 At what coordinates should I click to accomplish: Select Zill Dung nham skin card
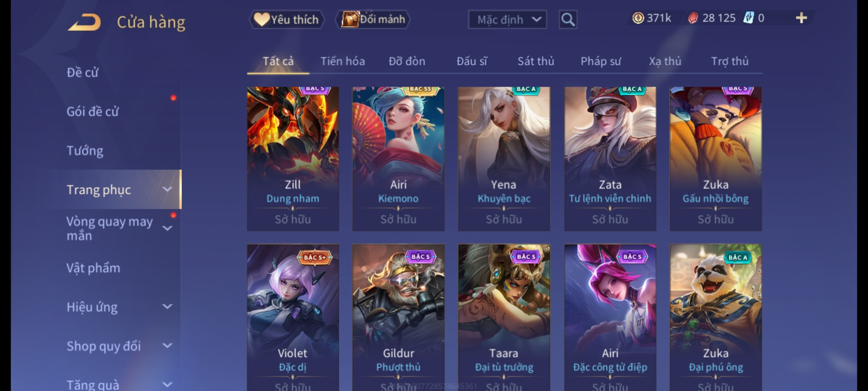click(x=293, y=159)
